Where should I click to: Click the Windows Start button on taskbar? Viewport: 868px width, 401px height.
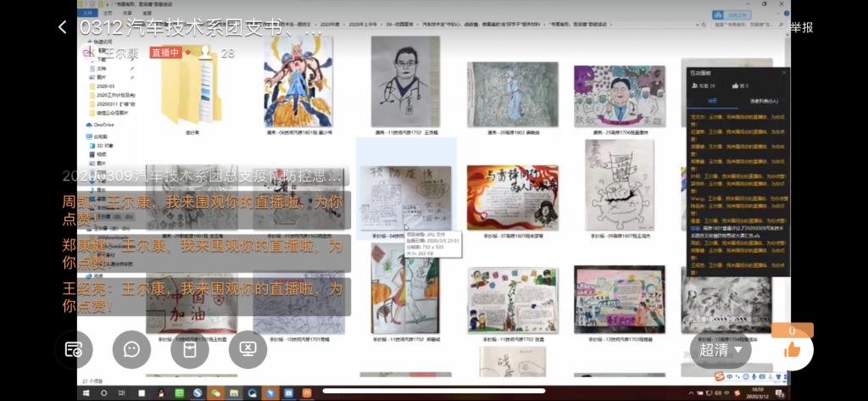tap(85, 393)
